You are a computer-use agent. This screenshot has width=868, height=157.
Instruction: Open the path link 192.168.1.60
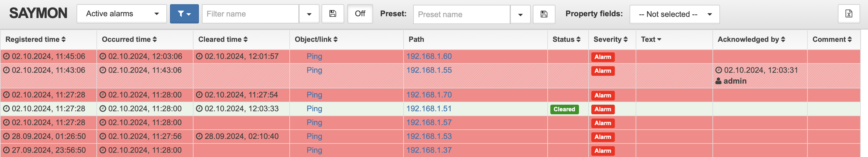coord(429,57)
